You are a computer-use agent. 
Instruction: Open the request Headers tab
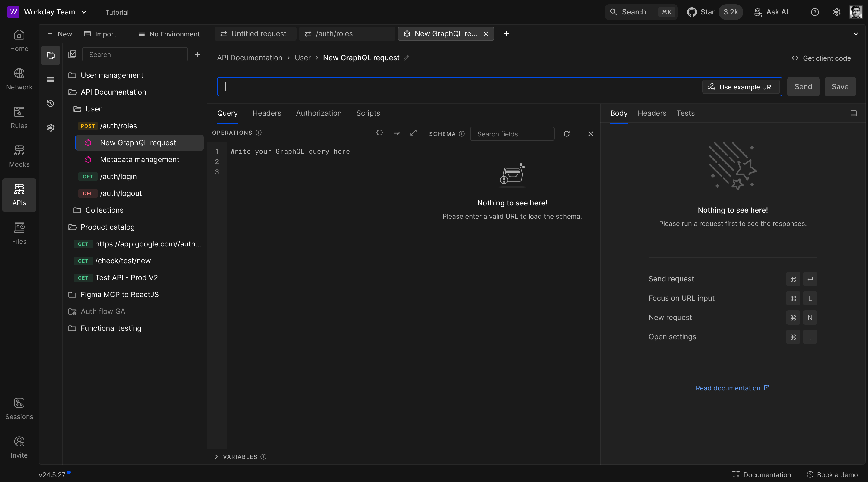coord(267,113)
